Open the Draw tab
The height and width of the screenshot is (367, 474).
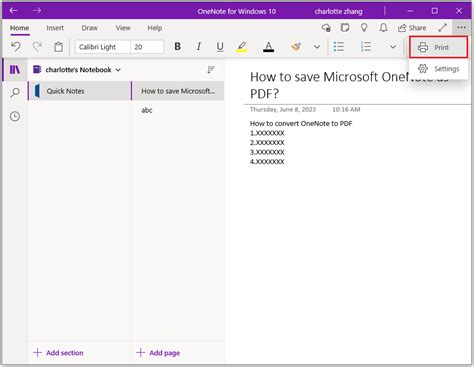coord(89,28)
